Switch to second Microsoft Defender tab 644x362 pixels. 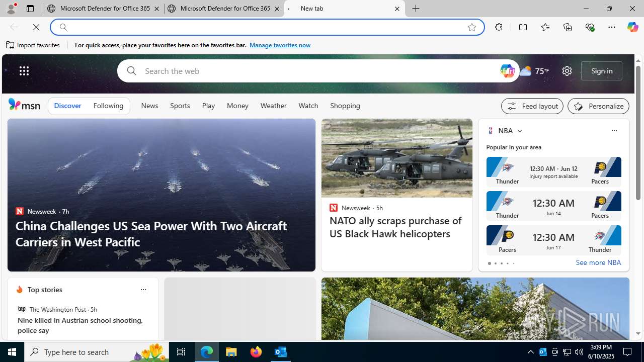tap(224, 9)
